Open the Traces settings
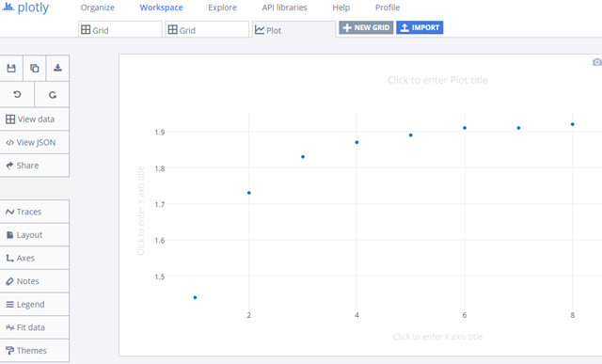Viewport: 602px width, 364px height. coord(35,212)
